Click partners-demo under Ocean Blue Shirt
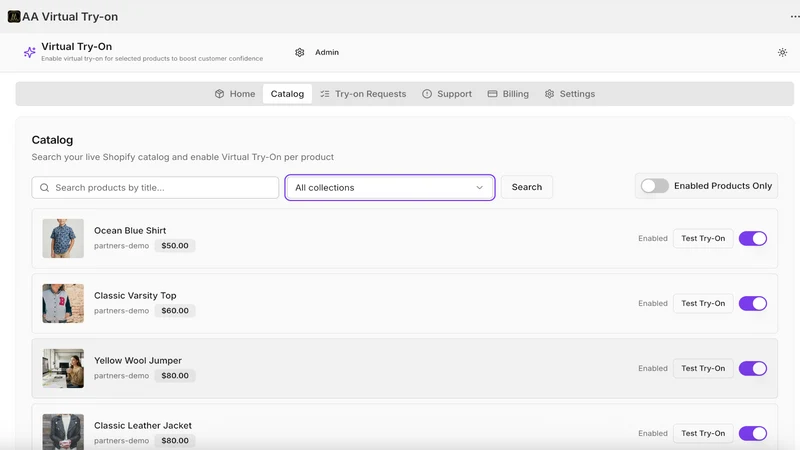This screenshot has height=450, width=800. pos(121,246)
